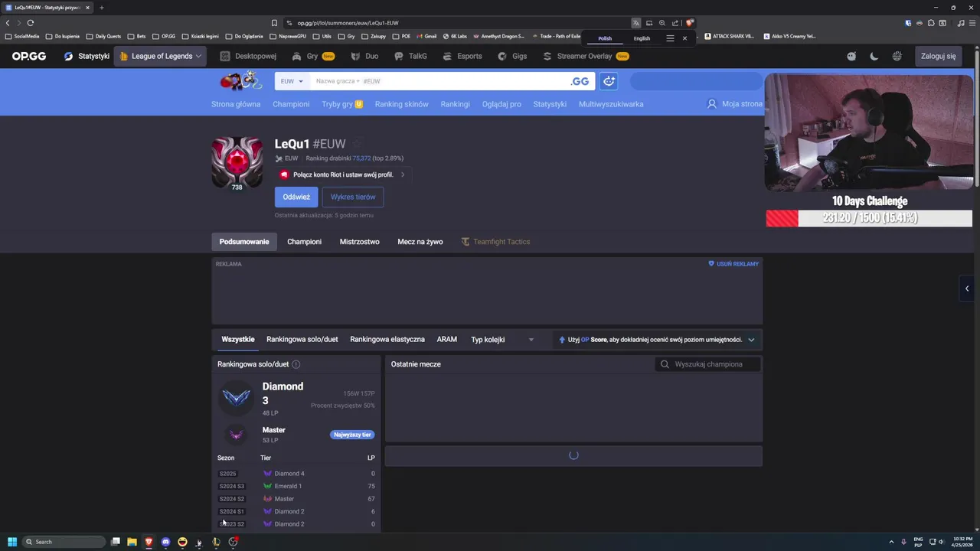
Task: Favorite the LeQu1 summoner star
Action: (x=357, y=144)
